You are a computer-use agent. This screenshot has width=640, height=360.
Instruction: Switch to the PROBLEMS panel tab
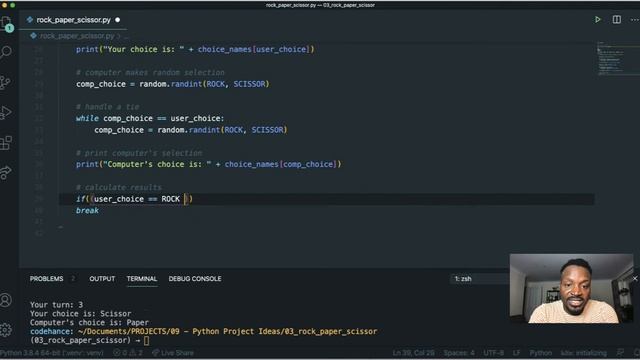(x=47, y=279)
